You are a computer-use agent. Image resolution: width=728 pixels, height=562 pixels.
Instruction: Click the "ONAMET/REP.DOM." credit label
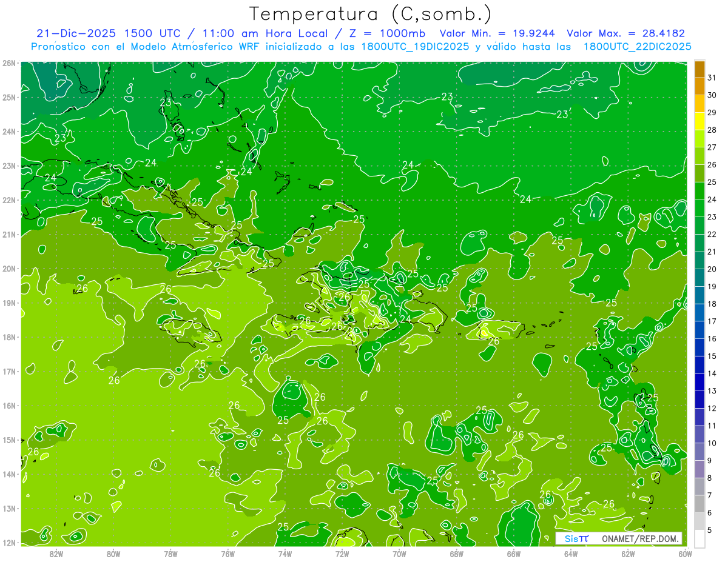(639, 538)
